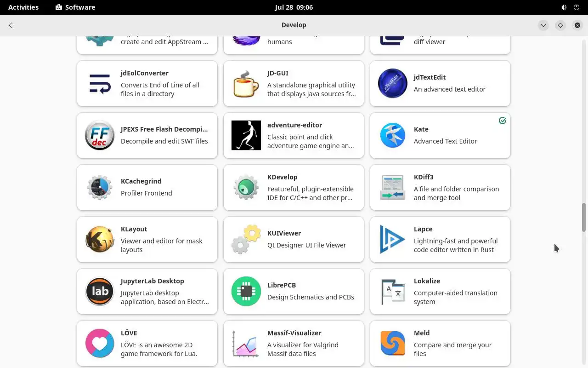Open the clock calendar Jul 28 09:06

tap(294, 7)
